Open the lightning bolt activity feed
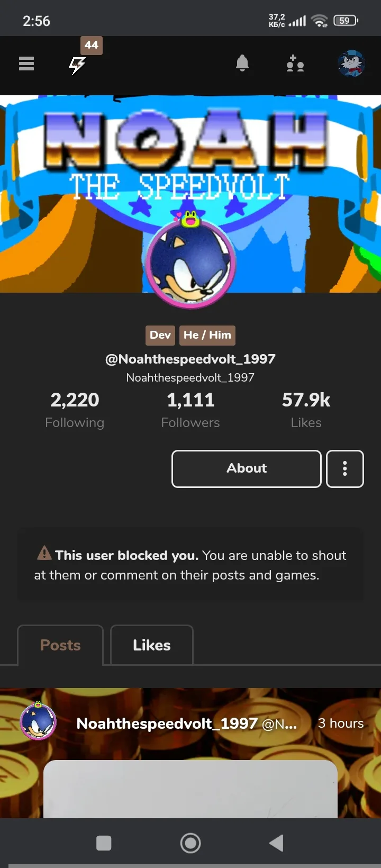Viewport: 381px width, 868px height. (77, 65)
